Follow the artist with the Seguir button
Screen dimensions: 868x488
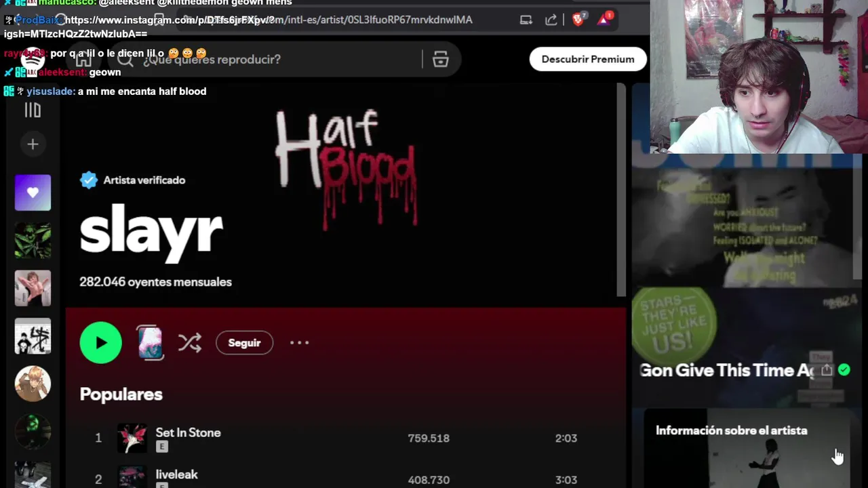(x=244, y=343)
